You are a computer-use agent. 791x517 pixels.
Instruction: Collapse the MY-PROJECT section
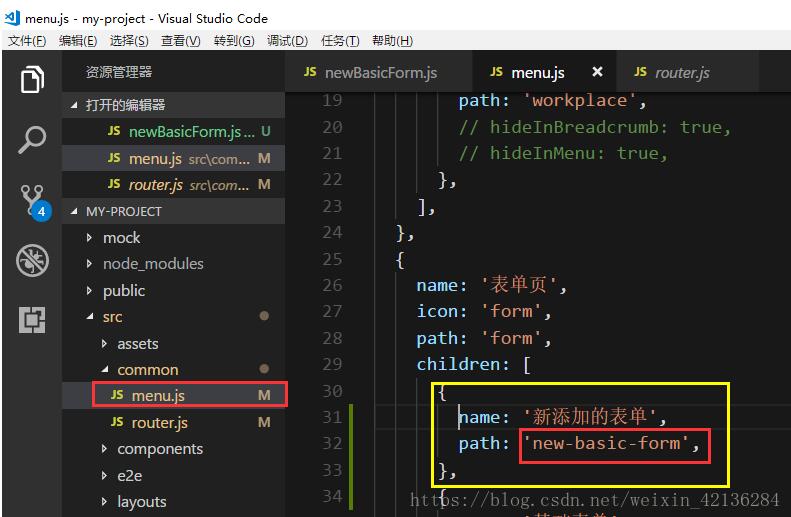click(x=174, y=211)
